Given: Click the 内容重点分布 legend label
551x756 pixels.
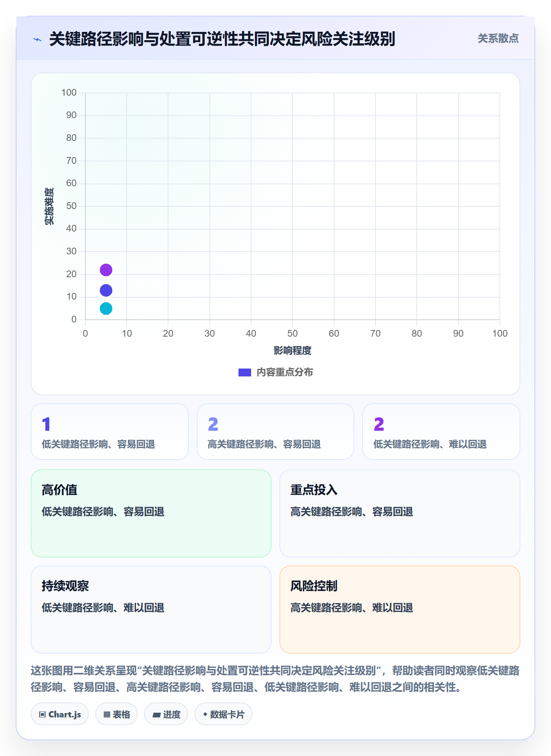Looking at the screenshot, I should pos(285,372).
